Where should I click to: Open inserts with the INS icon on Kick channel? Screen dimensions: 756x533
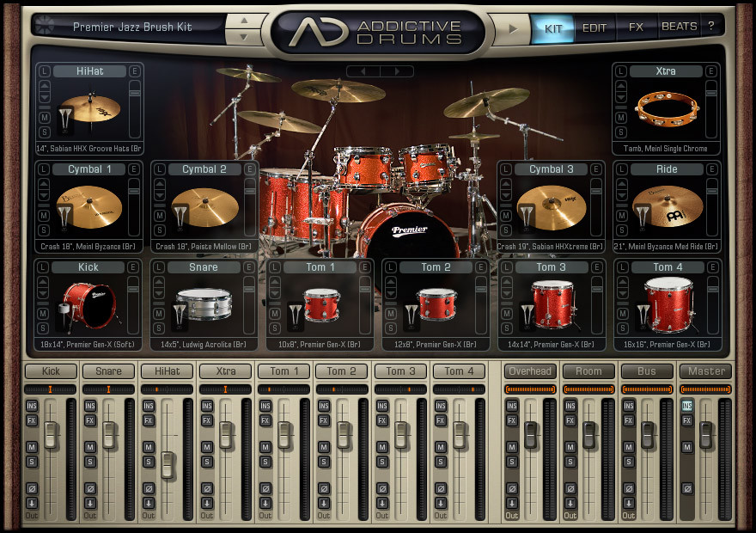[32, 406]
